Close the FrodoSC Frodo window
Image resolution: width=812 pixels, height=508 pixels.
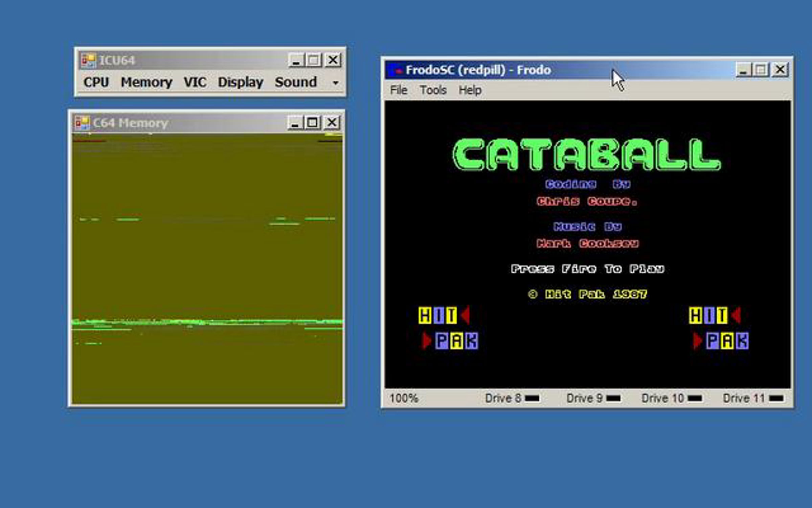click(780, 70)
